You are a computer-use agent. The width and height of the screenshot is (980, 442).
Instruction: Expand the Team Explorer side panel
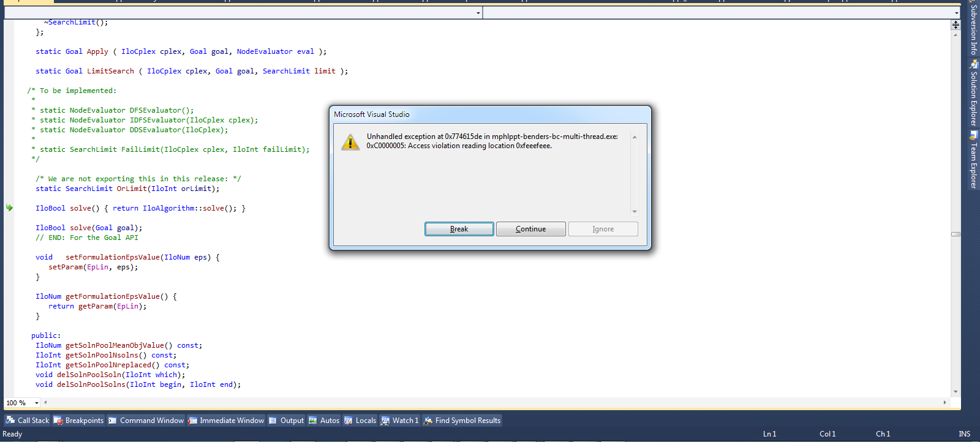[x=974, y=159]
